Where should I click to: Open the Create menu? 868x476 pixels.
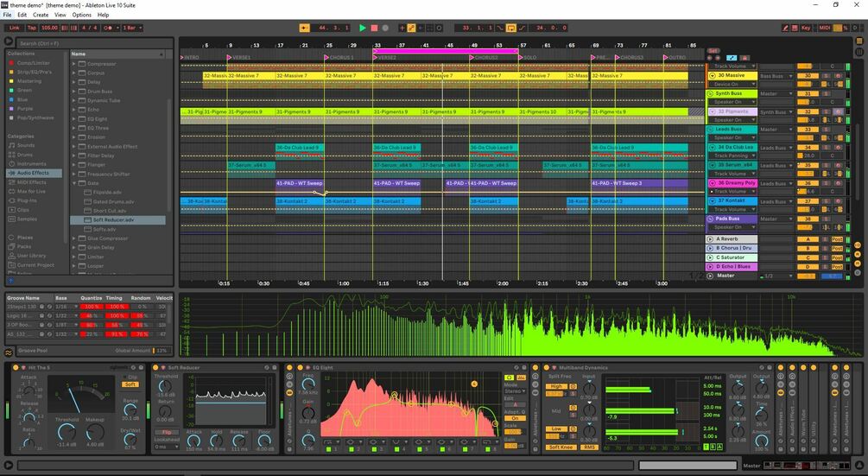[x=41, y=15]
